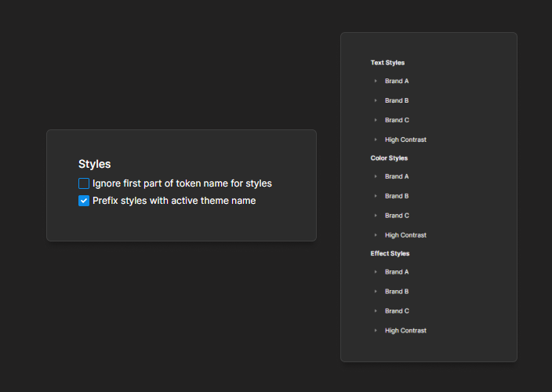This screenshot has height=392, width=552.
Task: Select Brand B label in Effect Styles
Action: tap(397, 292)
